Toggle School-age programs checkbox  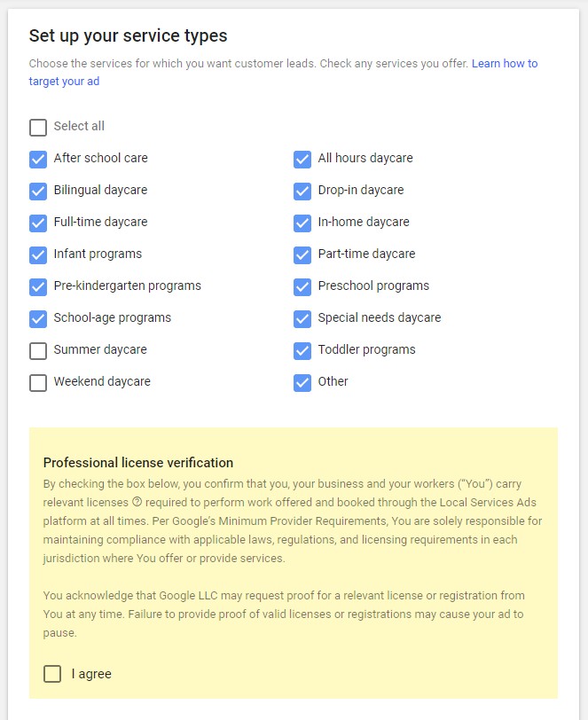coord(38,319)
